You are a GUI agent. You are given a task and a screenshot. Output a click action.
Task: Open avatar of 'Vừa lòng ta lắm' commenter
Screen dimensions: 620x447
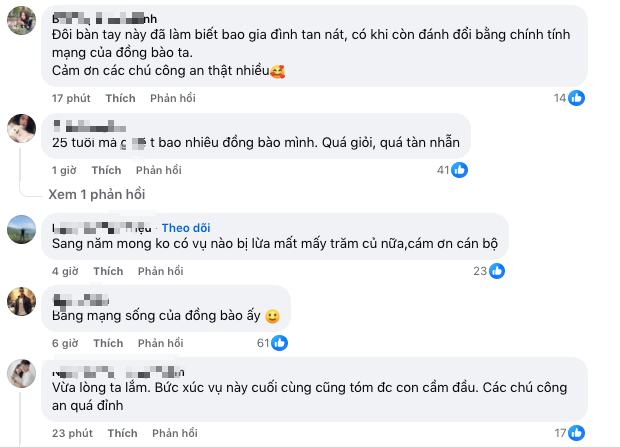click(x=20, y=373)
